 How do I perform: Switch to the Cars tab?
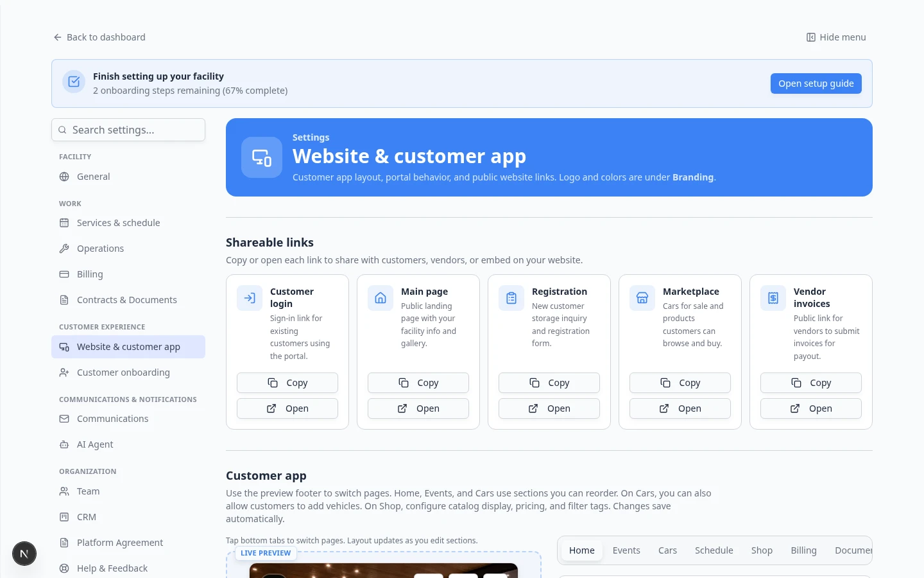point(667,550)
